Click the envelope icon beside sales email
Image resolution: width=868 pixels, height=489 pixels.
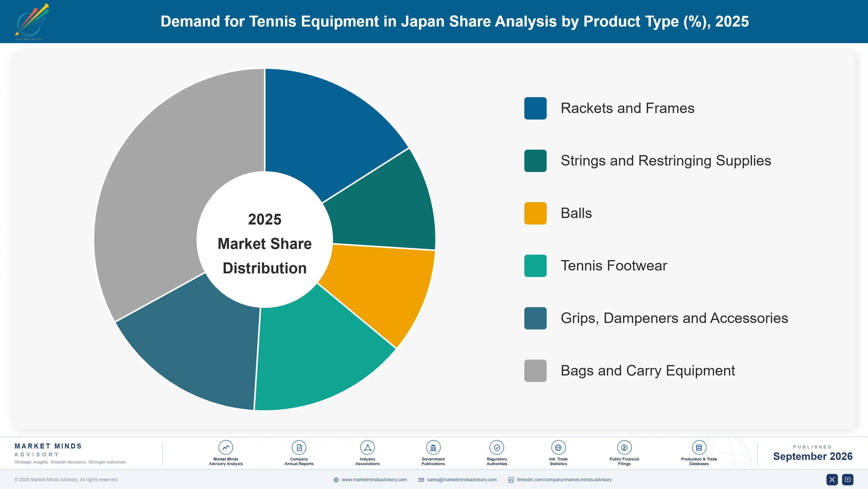421,480
